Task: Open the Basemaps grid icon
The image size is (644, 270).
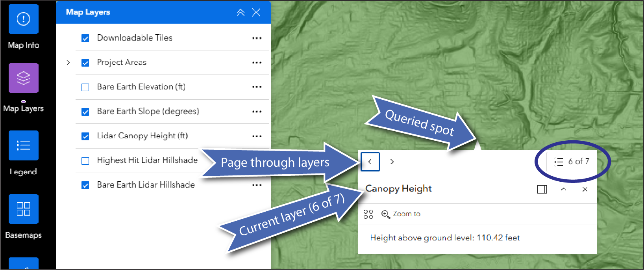Action: click(24, 209)
